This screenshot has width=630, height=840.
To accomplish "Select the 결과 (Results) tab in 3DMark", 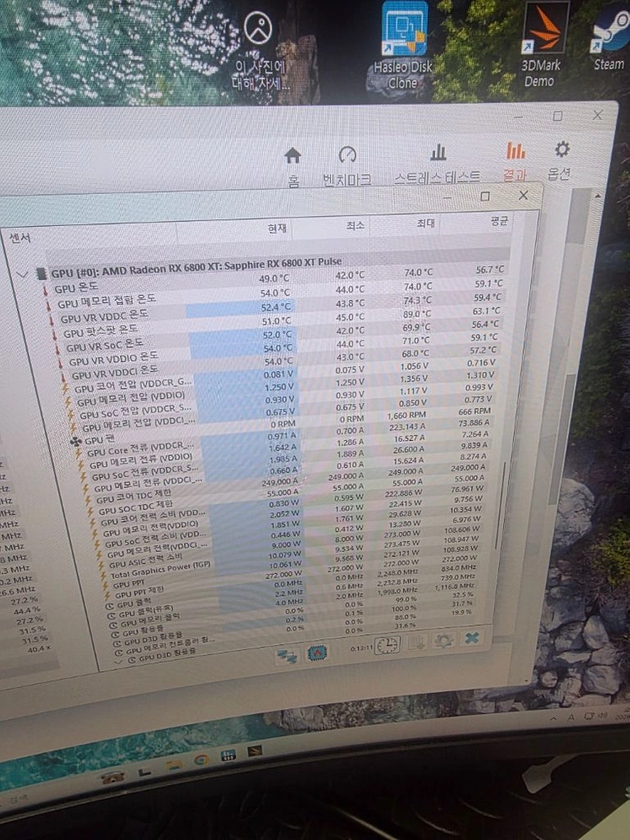I will click(x=516, y=160).
